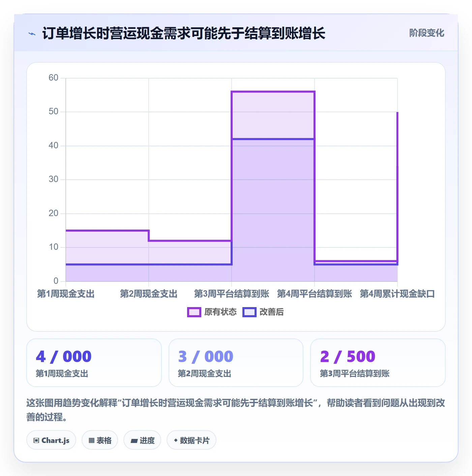
Task: Click the x-axis label 第4周累计现金缺口
Action: coord(397,294)
